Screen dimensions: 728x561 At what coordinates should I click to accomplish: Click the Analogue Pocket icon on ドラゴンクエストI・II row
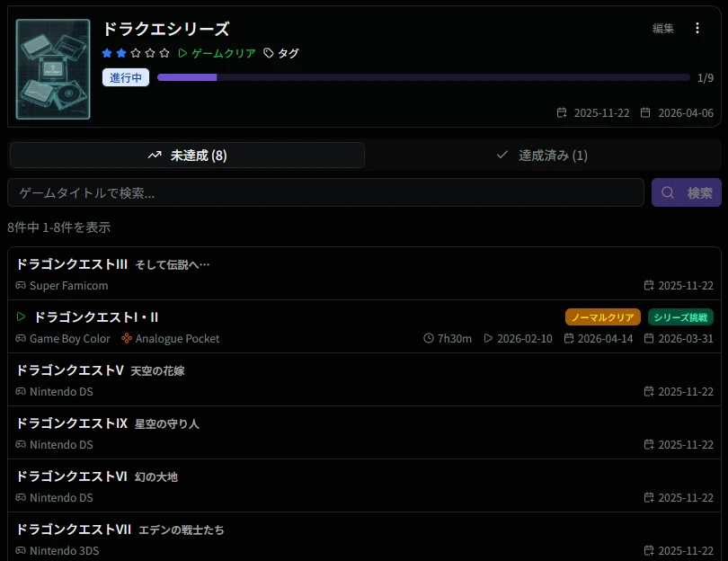click(125, 339)
